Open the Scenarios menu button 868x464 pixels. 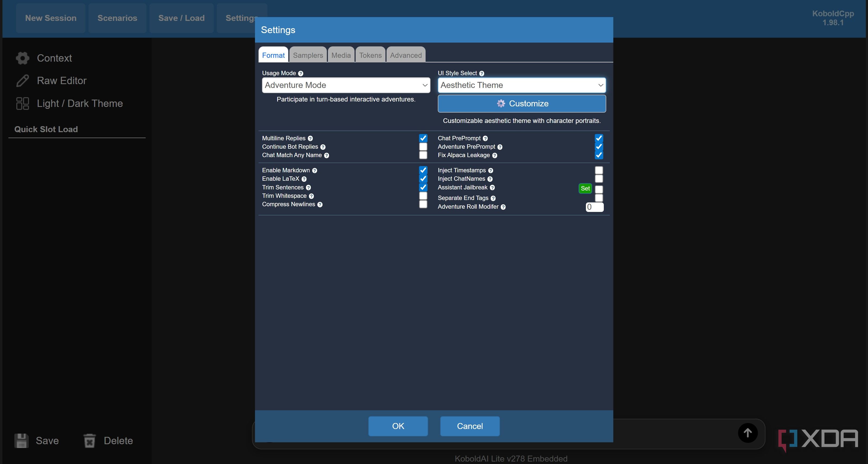(117, 18)
